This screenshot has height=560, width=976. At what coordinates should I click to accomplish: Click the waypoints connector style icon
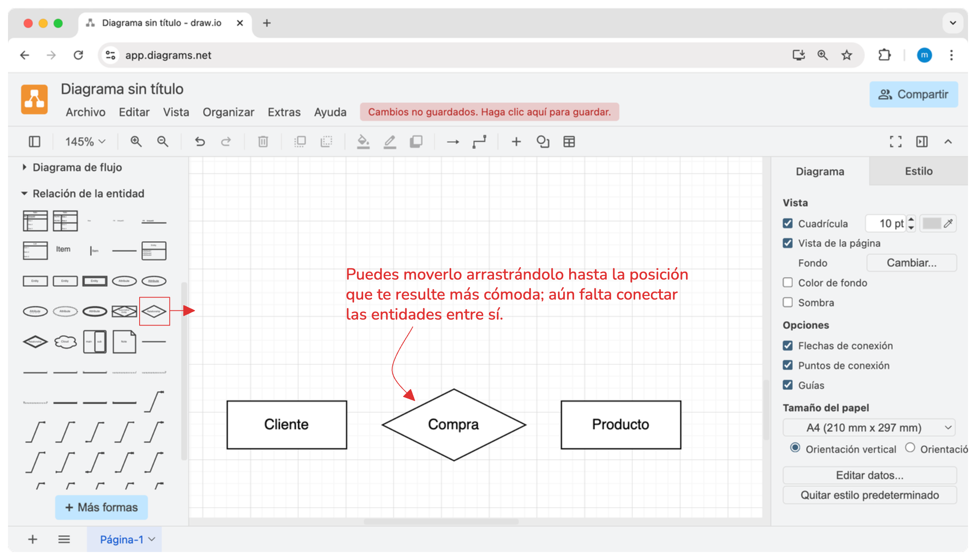coord(479,142)
